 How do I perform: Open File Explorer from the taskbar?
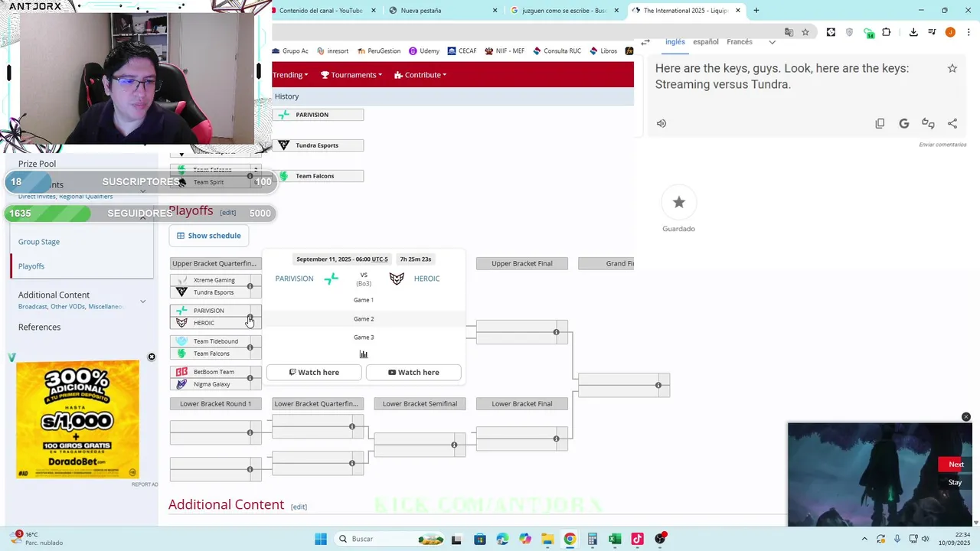tap(547, 539)
